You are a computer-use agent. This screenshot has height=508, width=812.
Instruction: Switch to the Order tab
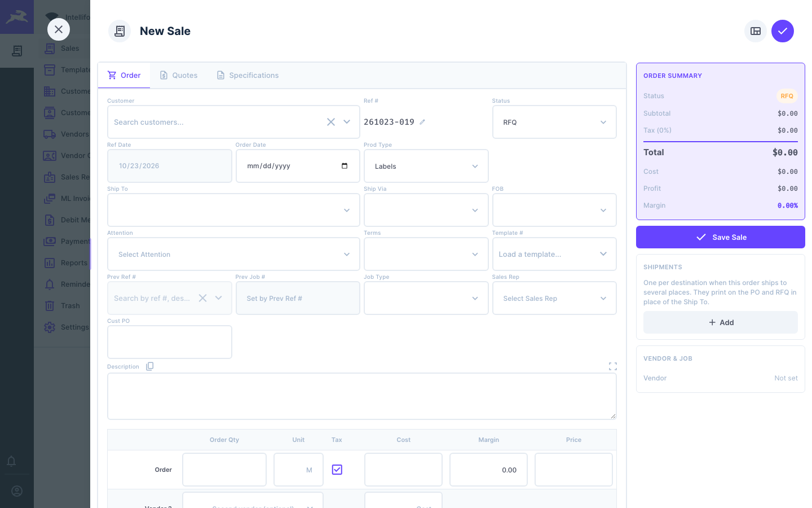pyautogui.click(x=124, y=76)
